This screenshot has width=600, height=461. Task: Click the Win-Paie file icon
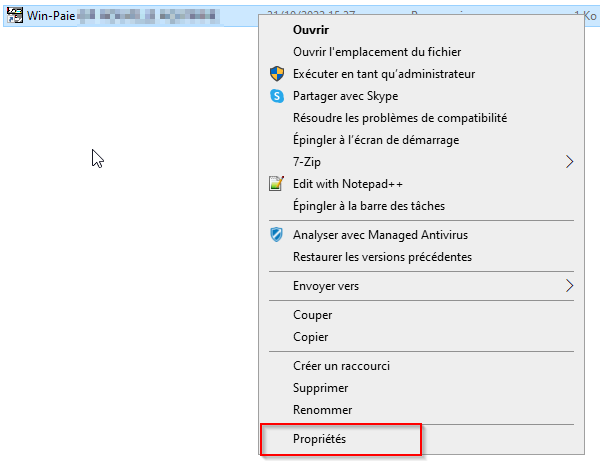point(14,14)
